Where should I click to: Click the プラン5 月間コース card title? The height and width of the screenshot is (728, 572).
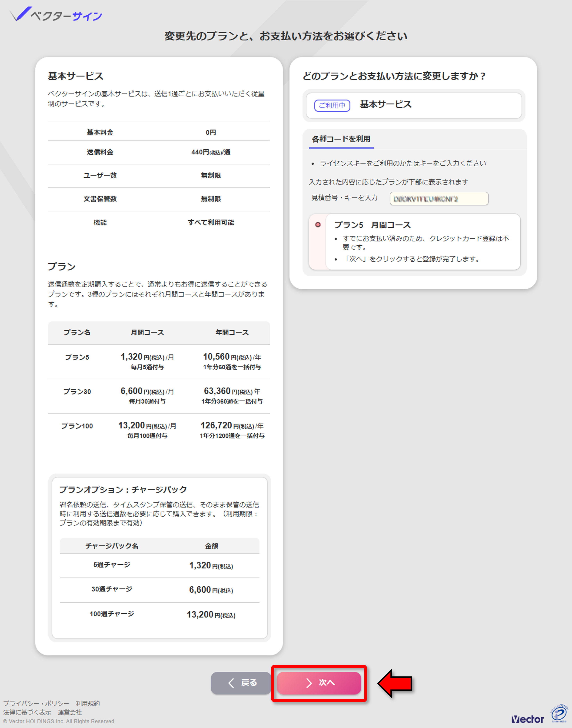tap(372, 225)
